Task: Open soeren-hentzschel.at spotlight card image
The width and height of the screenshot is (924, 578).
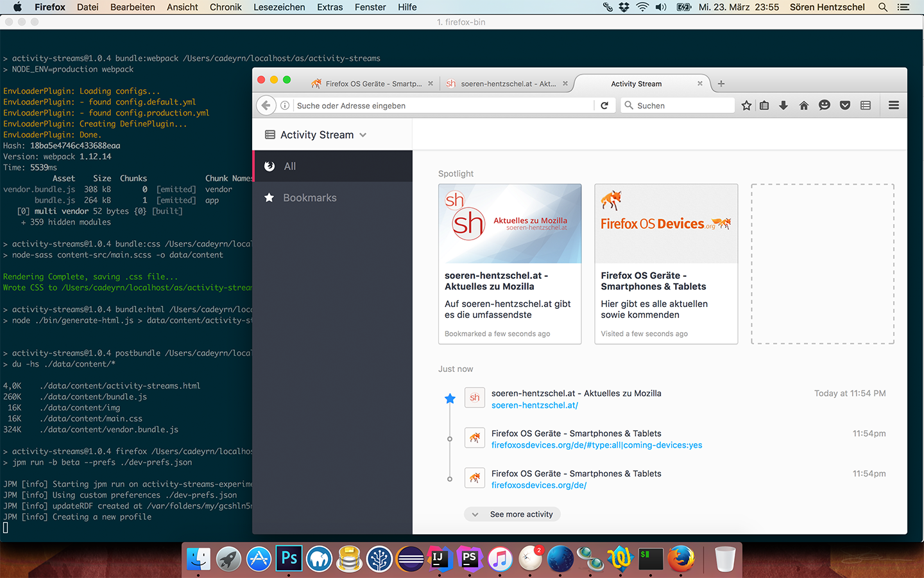Action: point(510,223)
